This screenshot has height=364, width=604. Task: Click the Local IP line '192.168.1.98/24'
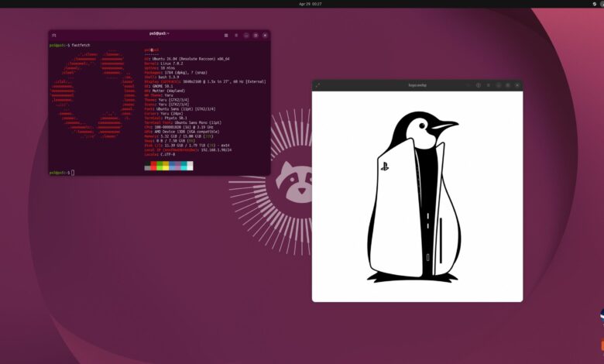[216, 149]
